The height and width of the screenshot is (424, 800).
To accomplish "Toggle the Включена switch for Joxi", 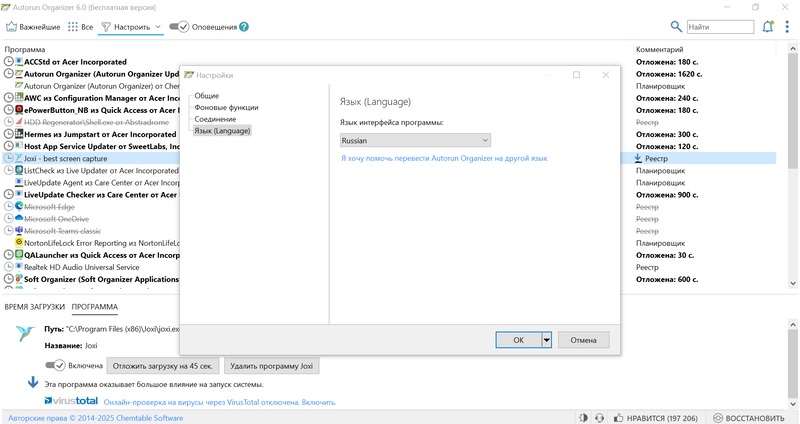I will coord(55,366).
